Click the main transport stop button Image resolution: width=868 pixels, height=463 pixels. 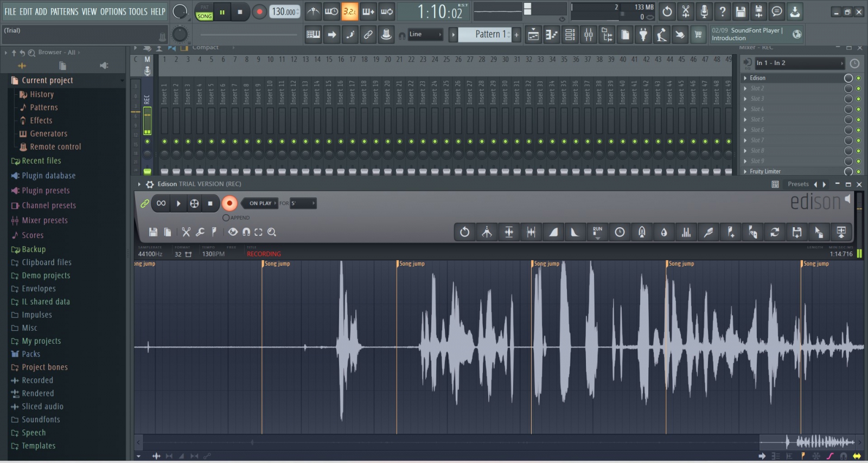(240, 11)
